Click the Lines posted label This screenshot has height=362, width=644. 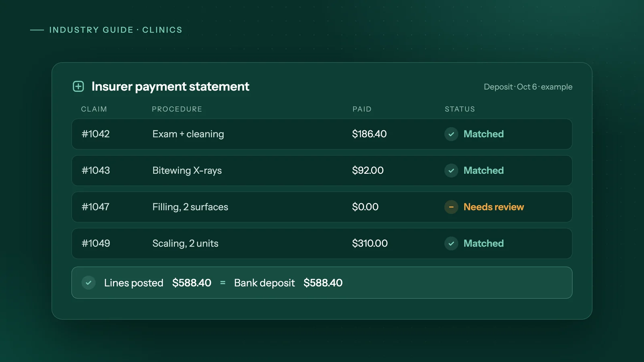click(x=134, y=283)
